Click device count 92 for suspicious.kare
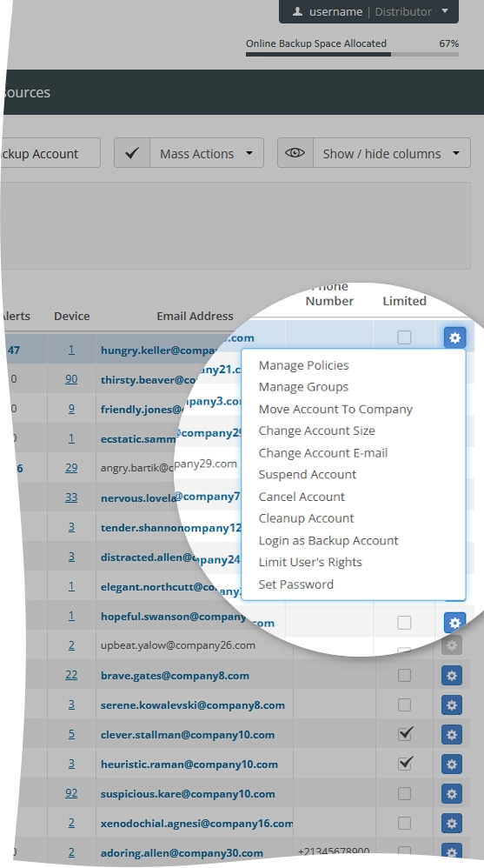Screen dimensions: 484x868 point(71,793)
